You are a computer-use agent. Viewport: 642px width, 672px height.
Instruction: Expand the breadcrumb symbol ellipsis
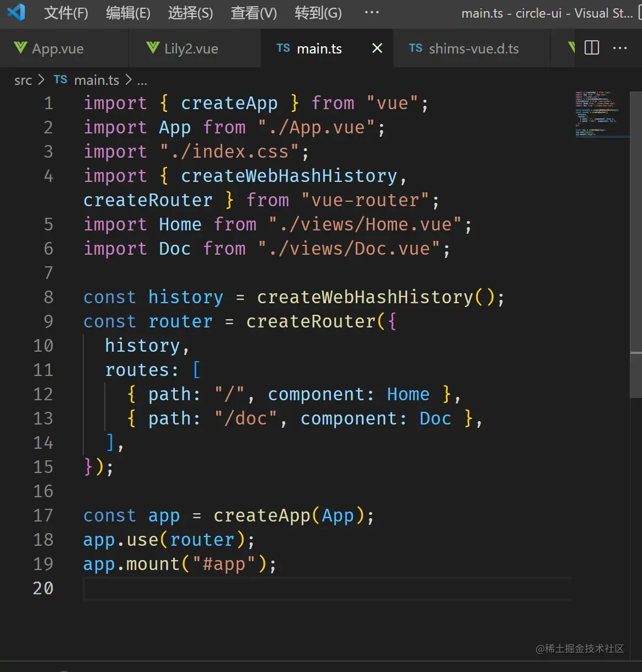142,82
